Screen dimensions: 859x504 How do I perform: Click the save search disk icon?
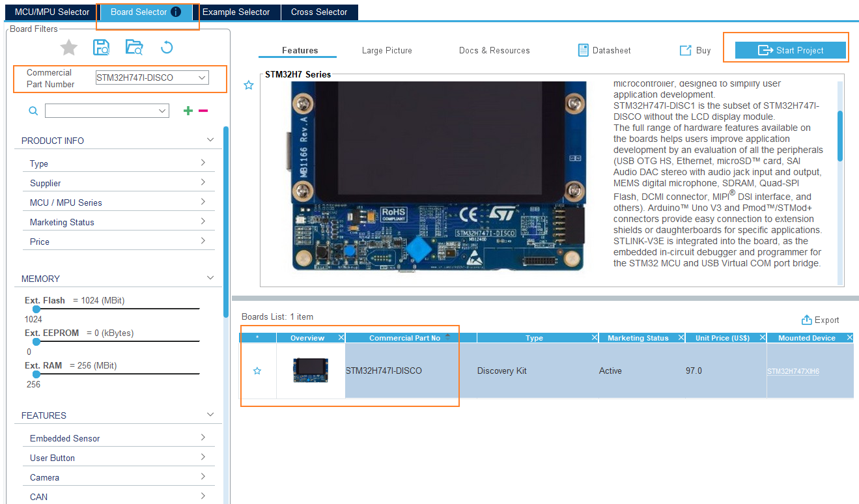coord(101,47)
